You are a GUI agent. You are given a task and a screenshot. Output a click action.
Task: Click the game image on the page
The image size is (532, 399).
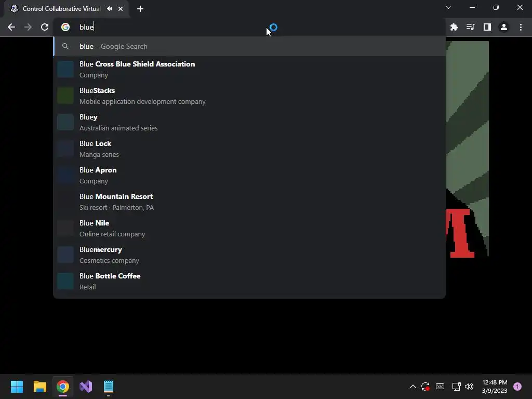point(467,149)
